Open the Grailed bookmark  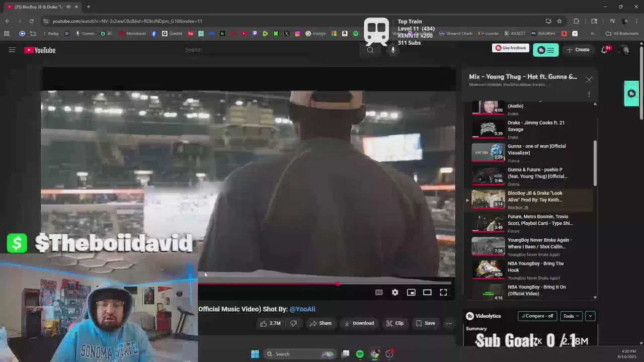coord(172,34)
